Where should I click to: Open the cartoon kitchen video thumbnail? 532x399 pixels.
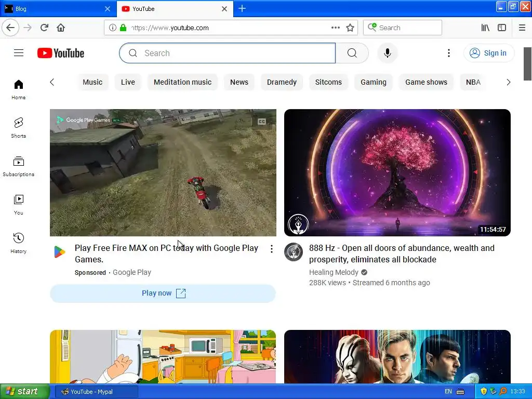coord(163,356)
